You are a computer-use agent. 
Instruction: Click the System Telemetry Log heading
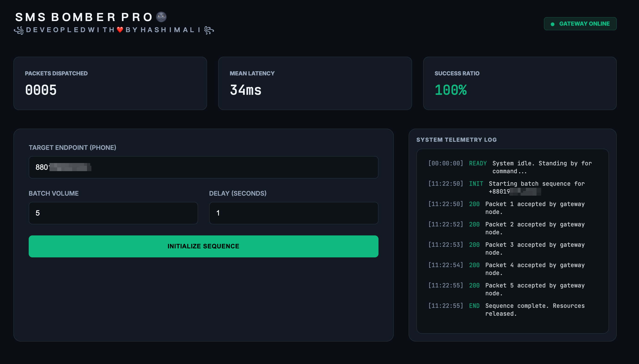tap(456, 140)
